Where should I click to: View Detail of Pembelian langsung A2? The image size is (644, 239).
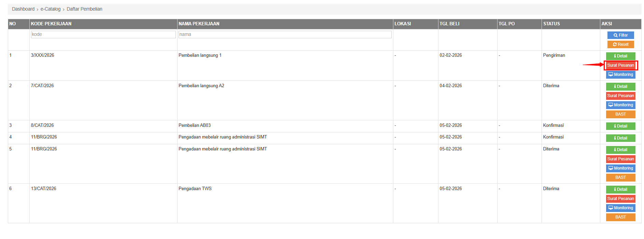click(x=620, y=87)
